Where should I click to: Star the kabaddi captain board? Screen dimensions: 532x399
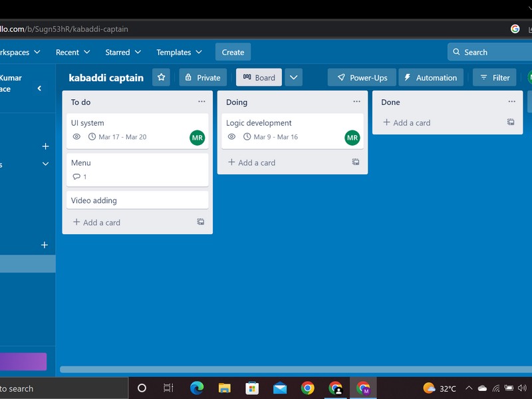(x=161, y=77)
